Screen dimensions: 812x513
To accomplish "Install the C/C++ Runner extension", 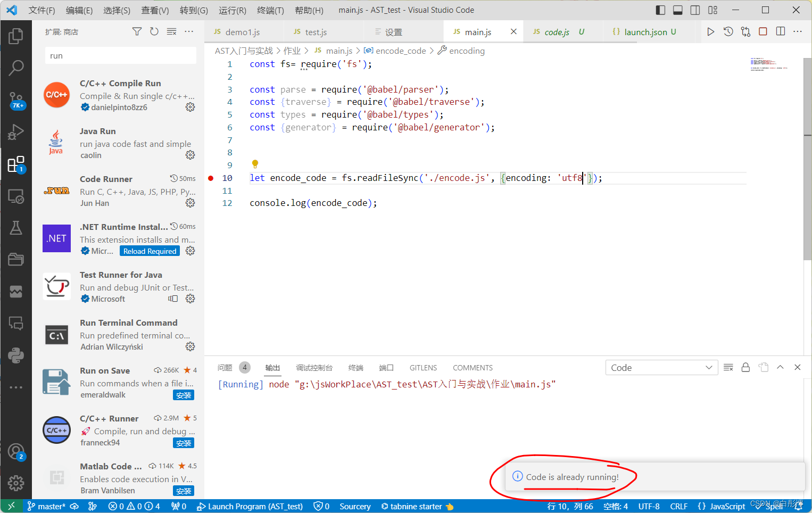I will (x=184, y=443).
